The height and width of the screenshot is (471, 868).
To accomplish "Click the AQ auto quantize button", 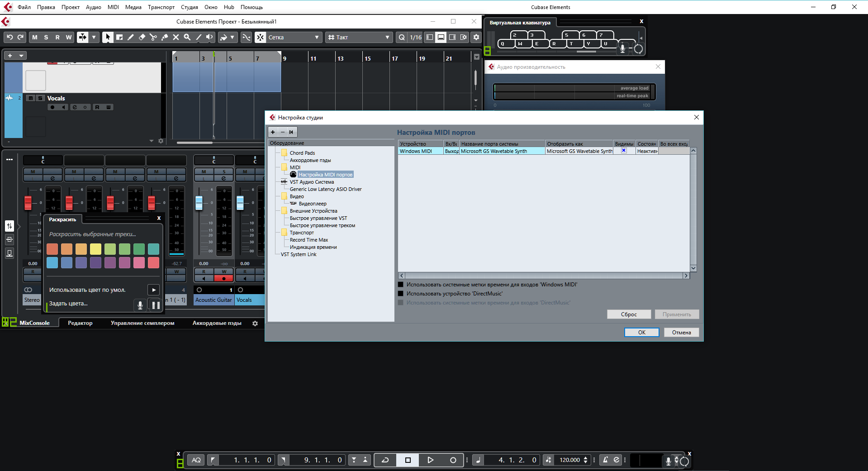I will point(196,460).
